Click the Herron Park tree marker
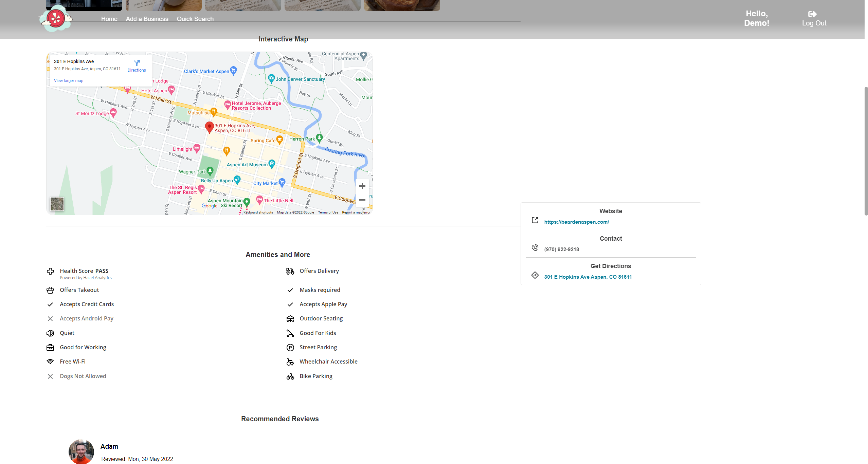The image size is (868, 464). click(319, 138)
